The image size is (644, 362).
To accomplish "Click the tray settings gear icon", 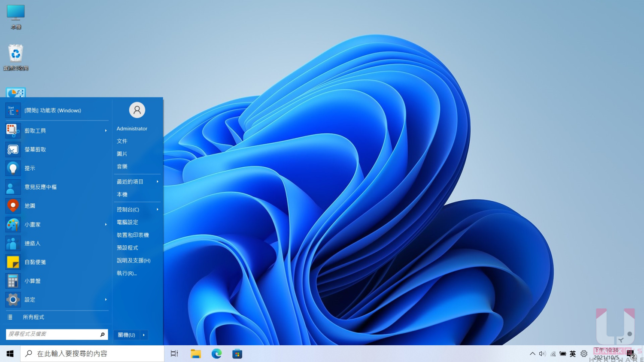I will (x=584, y=354).
